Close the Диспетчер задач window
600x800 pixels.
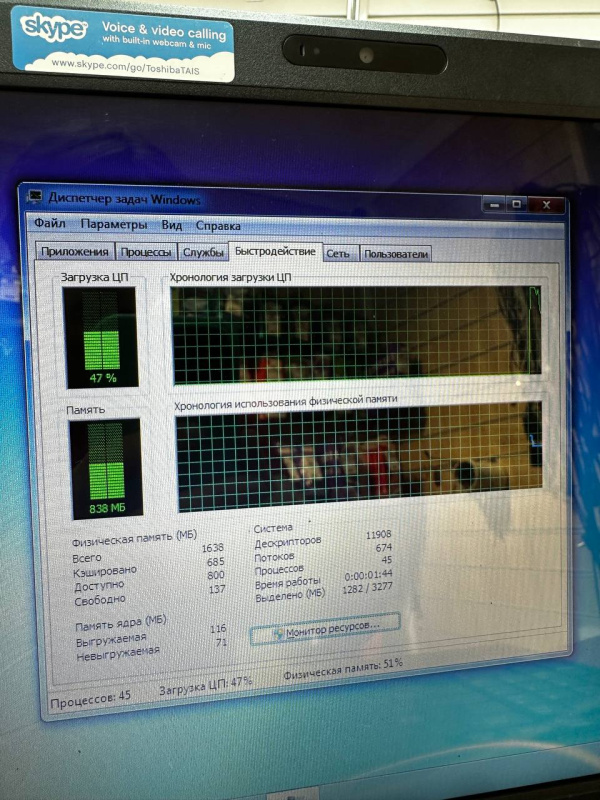546,205
